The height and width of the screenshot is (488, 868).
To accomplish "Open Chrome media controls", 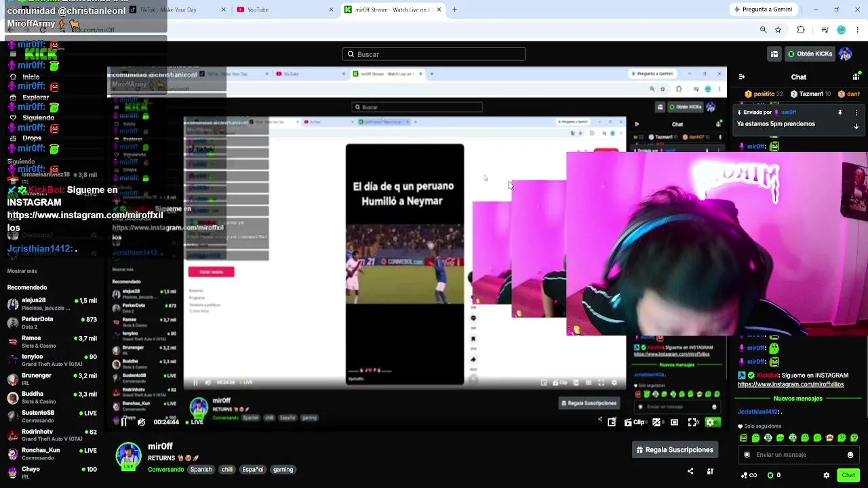I will pos(825,30).
